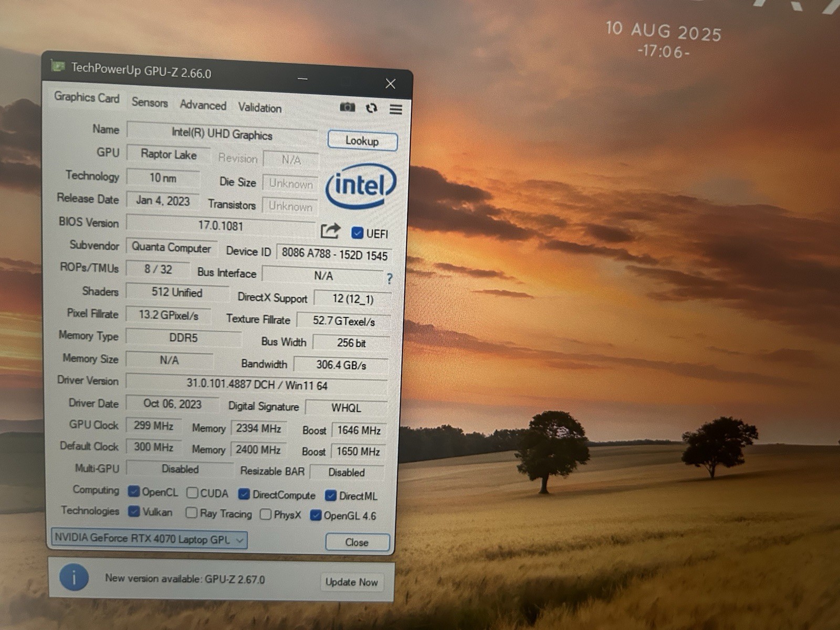The image size is (840, 630).
Task: Click the Bus Width value 256 bit
Action: pyautogui.click(x=351, y=343)
